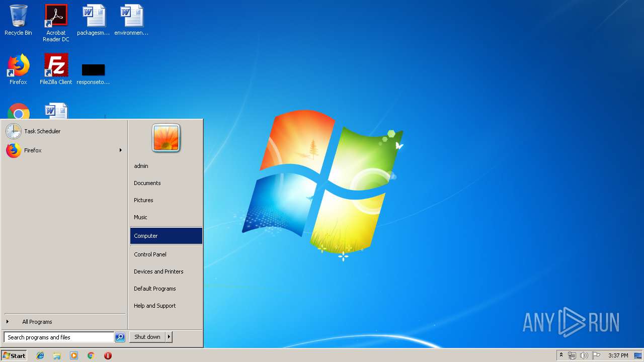
Task: Click the search magnifier button
Action: click(x=120, y=337)
